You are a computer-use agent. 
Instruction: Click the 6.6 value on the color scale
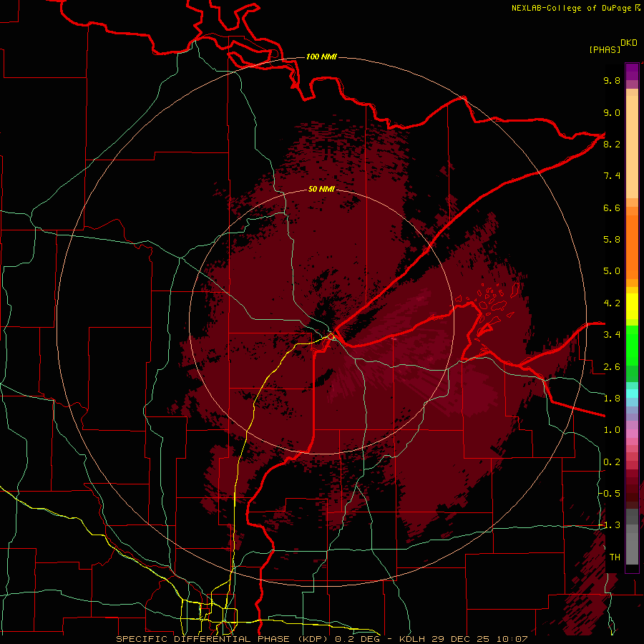click(612, 208)
